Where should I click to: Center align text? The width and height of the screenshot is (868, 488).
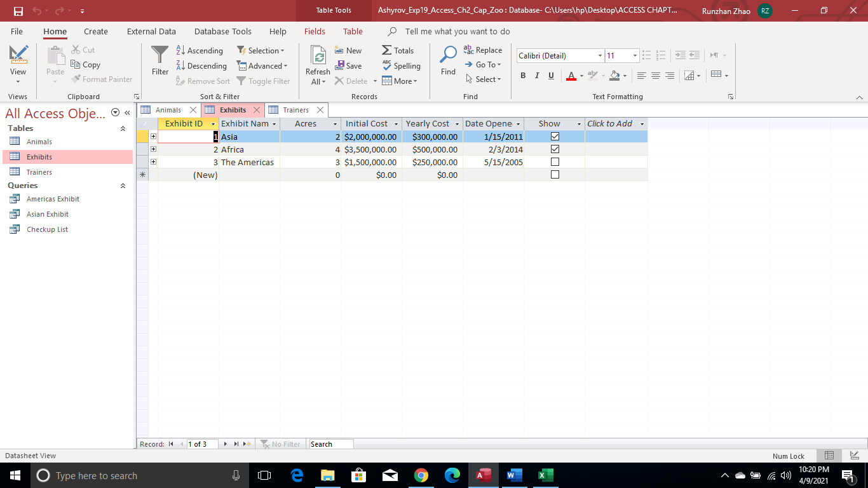[x=656, y=76]
